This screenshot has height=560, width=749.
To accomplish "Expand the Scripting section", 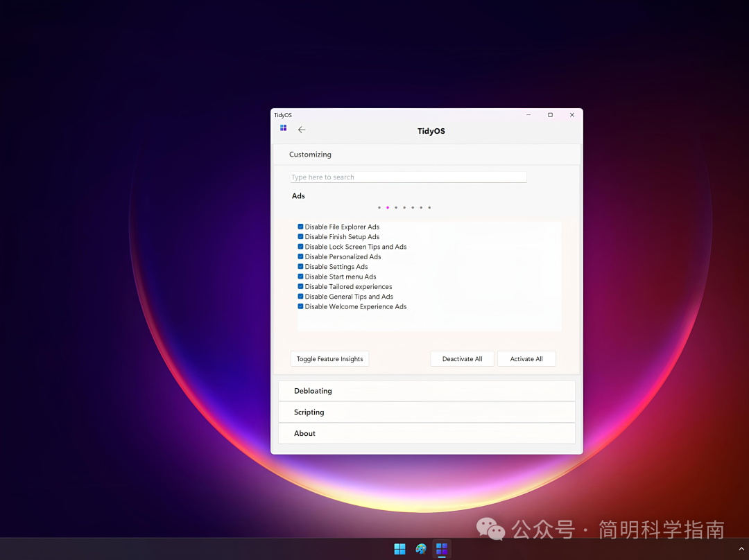I will [427, 412].
